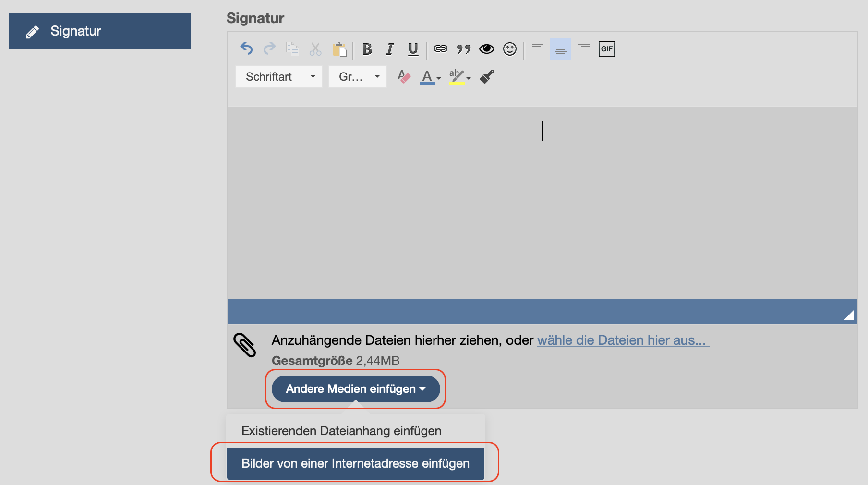Toggle underline formatting
Screen dimensions: 868x485
tap(413, 49)
